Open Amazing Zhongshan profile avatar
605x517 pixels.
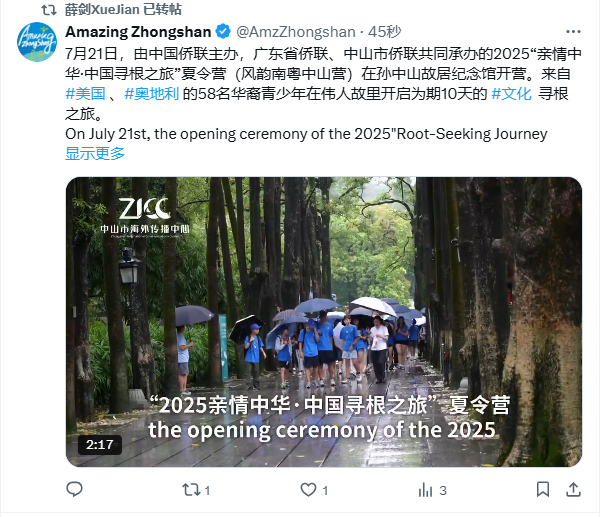[37, 42]
